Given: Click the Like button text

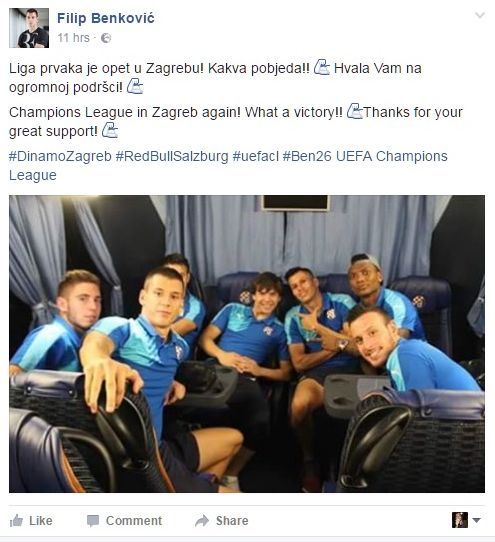Looking at the screenshot, I should tap(41, 521).
